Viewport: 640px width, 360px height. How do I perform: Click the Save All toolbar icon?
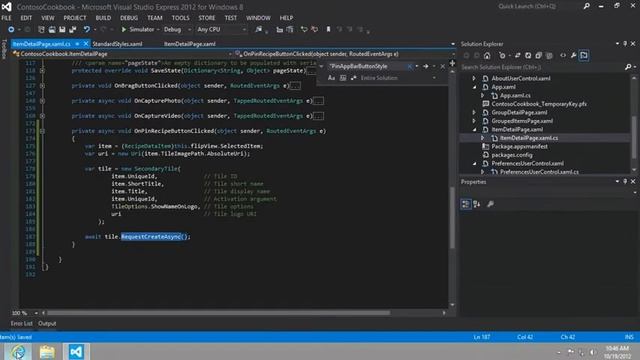point(73,29)
